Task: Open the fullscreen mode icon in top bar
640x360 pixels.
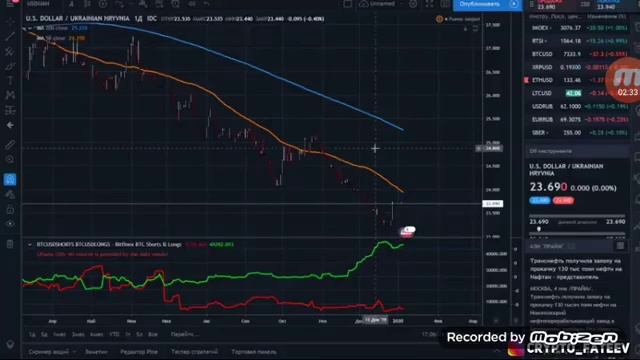Action: [x=429, y=4]
